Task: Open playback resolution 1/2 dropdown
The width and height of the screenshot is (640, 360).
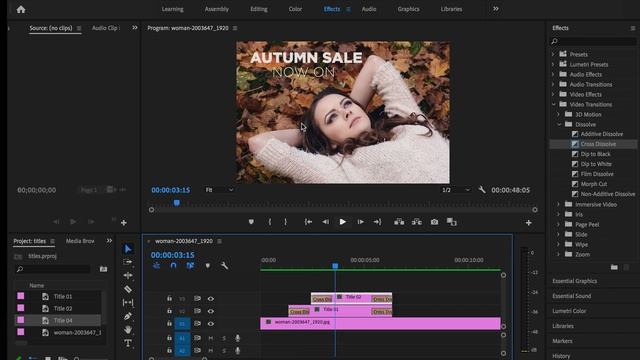Action: point(456,190)
